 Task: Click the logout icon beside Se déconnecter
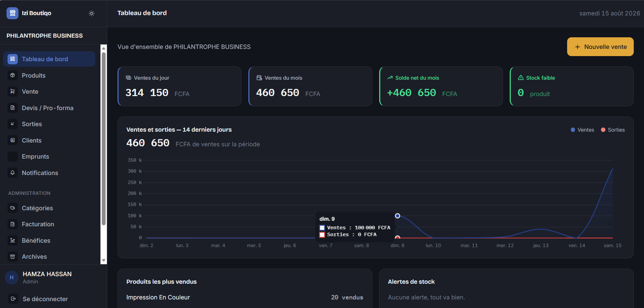[13, 299]
